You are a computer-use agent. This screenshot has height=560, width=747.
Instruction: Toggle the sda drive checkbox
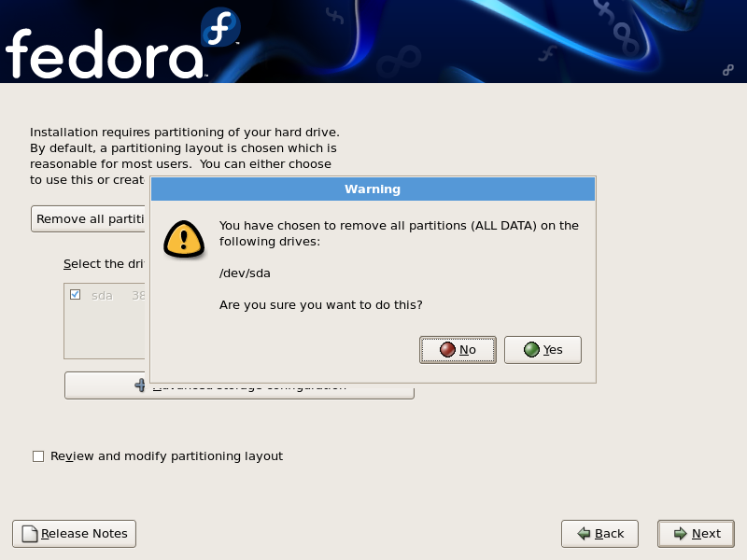tap(75, 294)
